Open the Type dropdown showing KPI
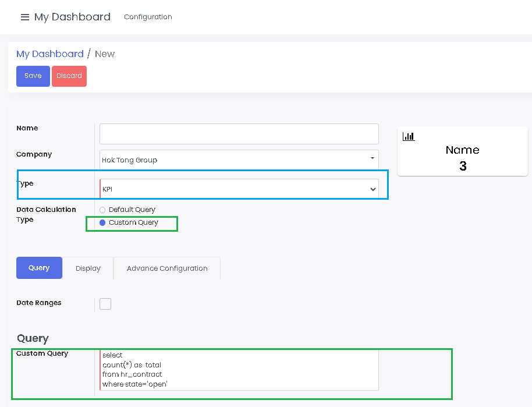Viewport: 532px width, 407px height. coord(239,188)
